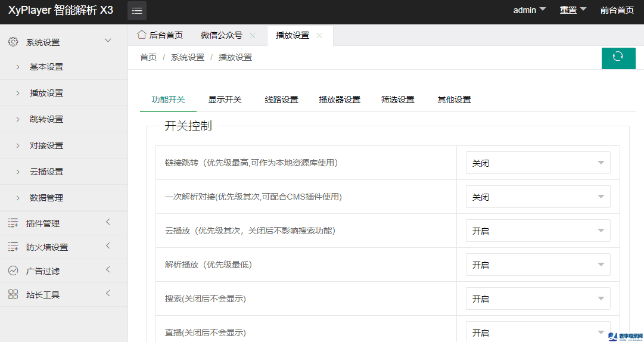The height and width of the screenshot is (342, 644).
Task: Click the home icon on 后台首页 tab
Action: coord(142,35)
